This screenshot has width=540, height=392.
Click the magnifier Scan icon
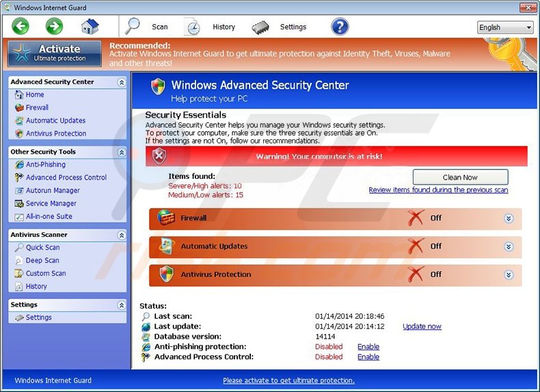[x=133, y=26]
